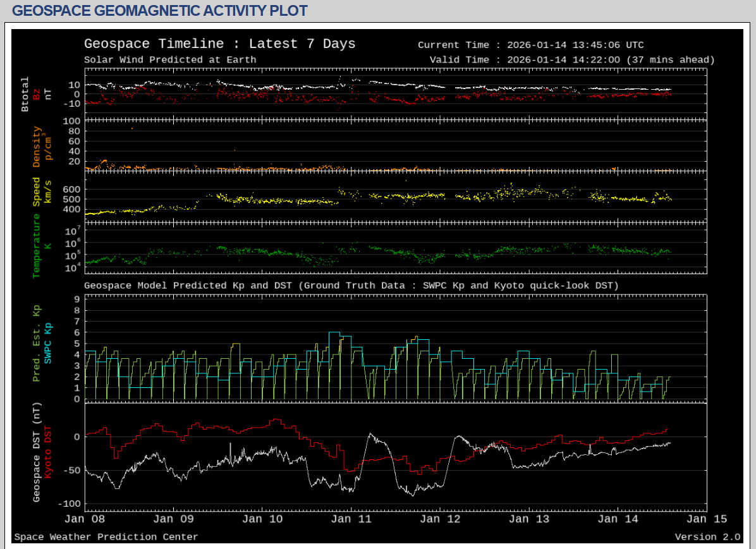The height and width of the screenshot is (549, 756).
Task: Click the yellow Speed axis label
Action: pyautogui.click(x=37, y=192)
